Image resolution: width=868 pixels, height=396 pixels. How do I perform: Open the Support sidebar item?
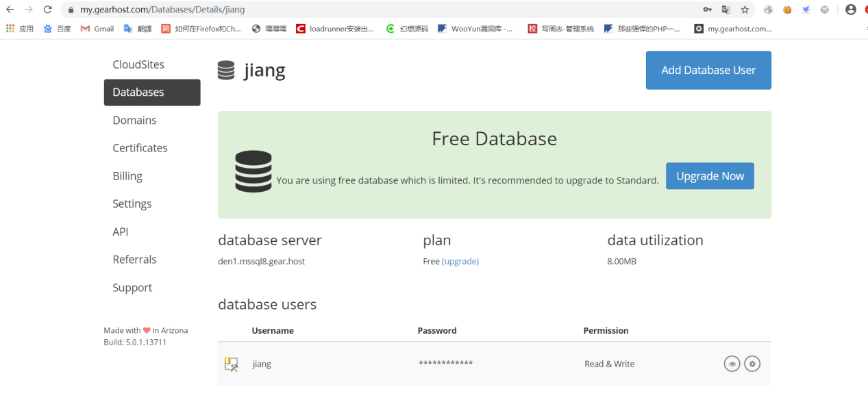[132, 288]
